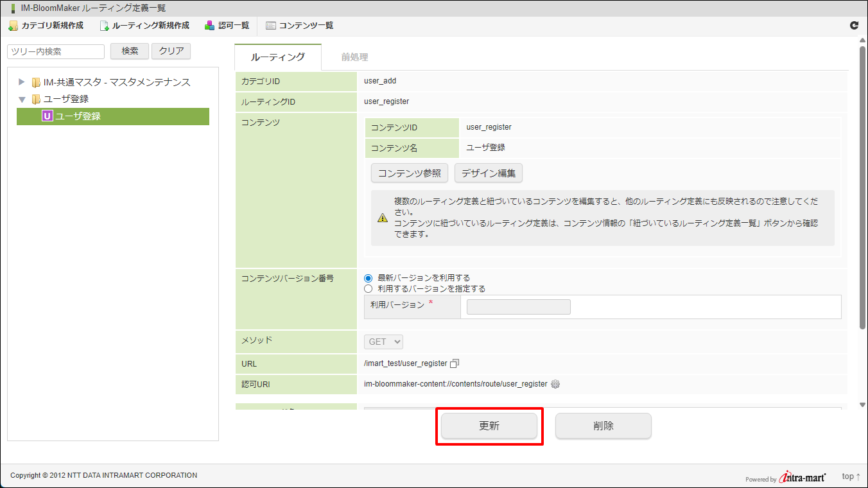Click the intra-mart logo in the footer
The height and width of the screenshot is (488, 868).
(x=803, y=477)
